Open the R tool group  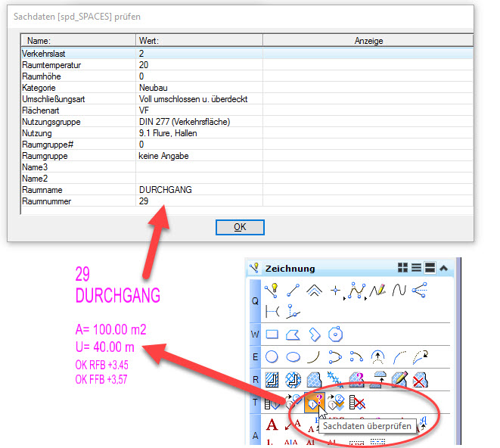pos(255,380)
